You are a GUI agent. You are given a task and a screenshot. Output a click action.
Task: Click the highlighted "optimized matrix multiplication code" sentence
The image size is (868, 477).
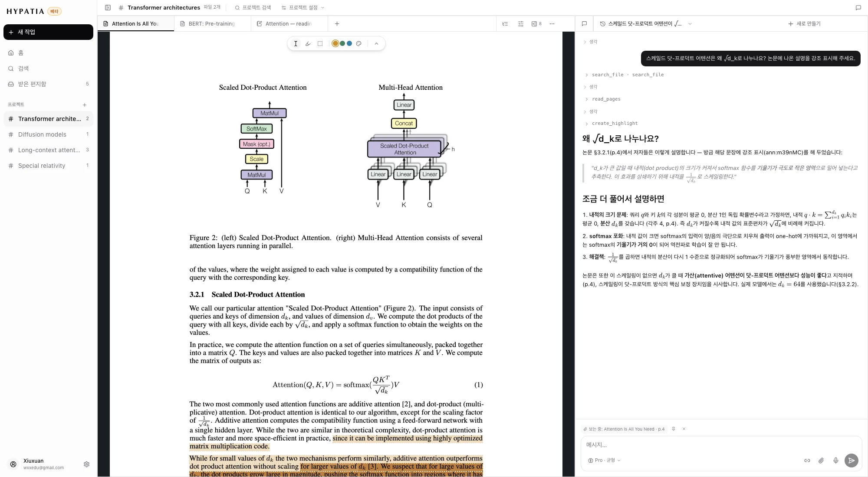(x=336, y=442)
